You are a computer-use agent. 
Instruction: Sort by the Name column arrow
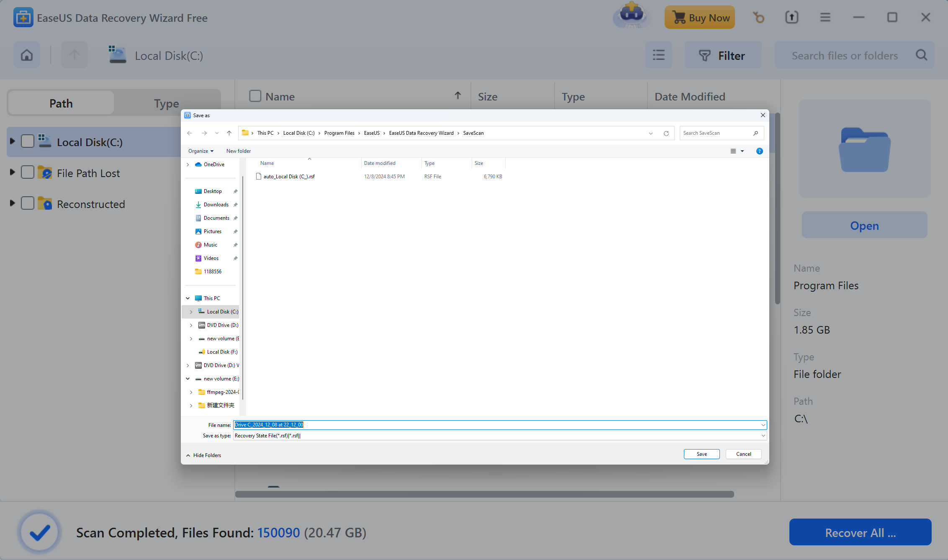(458, 96)
